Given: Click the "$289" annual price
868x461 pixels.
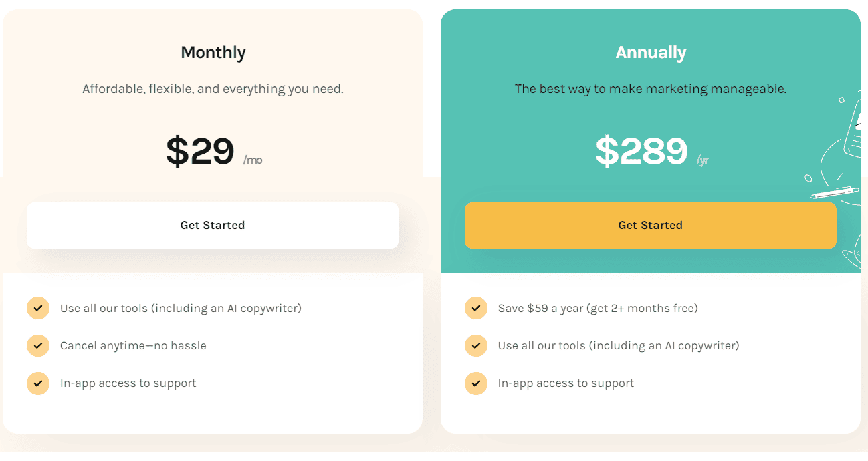Looking at the screenshot, I should (x=641, y=152).
